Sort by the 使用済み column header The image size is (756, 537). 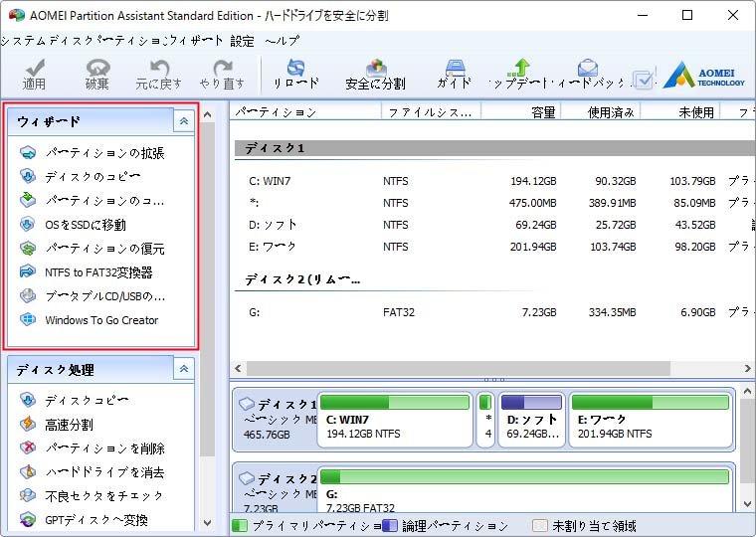point(601,112)
